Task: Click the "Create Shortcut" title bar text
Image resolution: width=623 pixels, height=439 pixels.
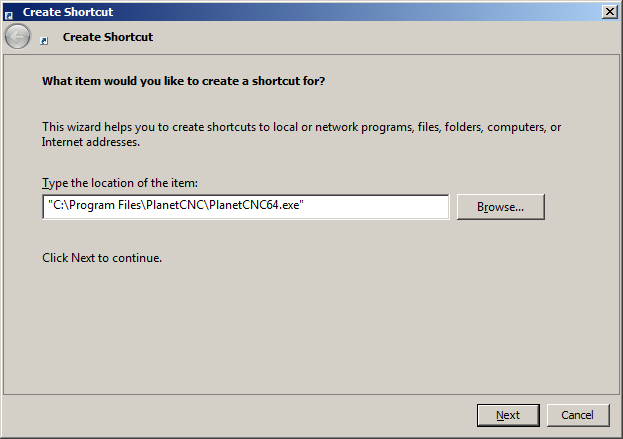Action: point(68,12)
